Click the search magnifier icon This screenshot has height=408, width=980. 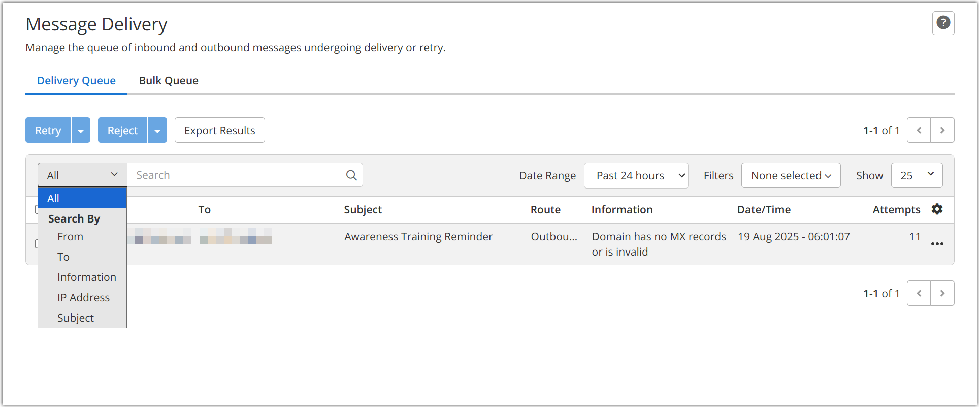tap(351, 175)
